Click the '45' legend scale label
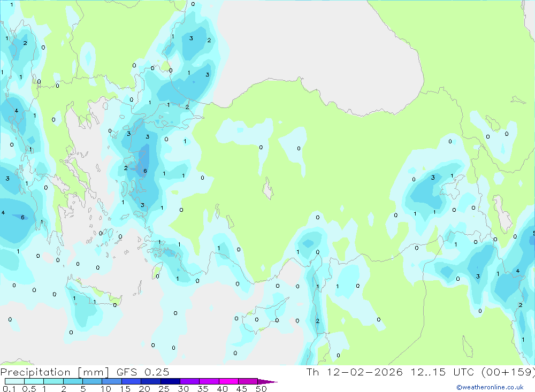Viewport: 535px width, 392px height. click(x=242, y=389)
